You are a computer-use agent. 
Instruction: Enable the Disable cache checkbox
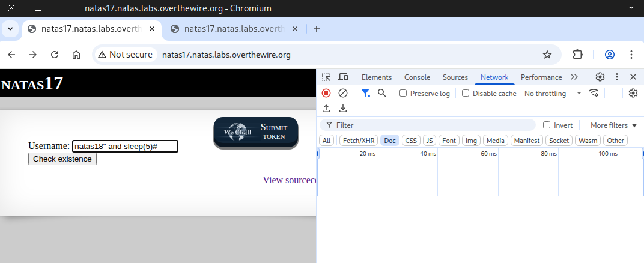(466, 94)
